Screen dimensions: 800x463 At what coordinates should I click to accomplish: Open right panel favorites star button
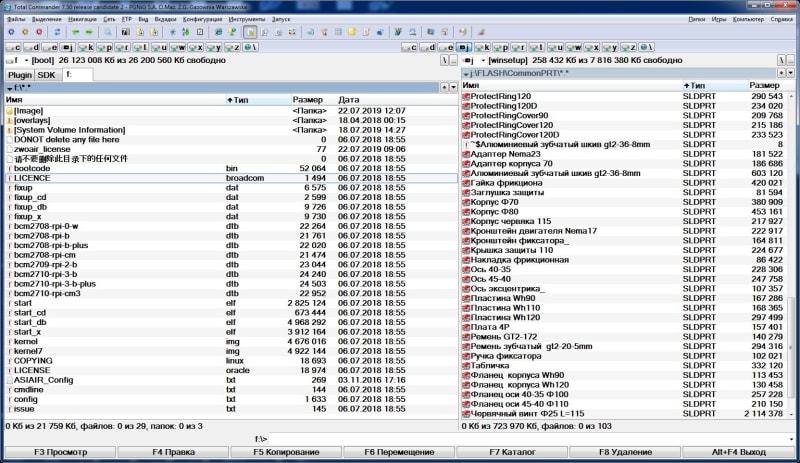(782, 73)
